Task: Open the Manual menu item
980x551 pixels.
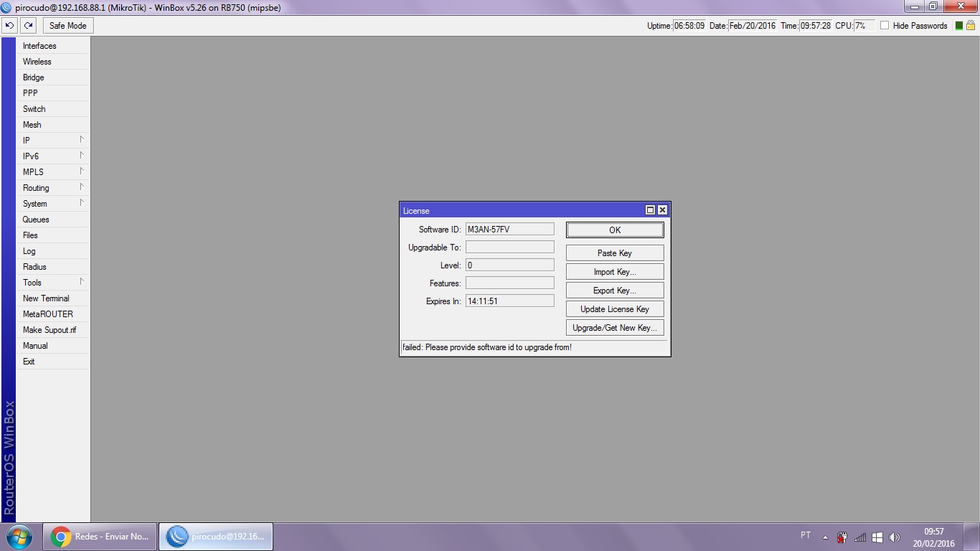Action: (x=53, y=346)
